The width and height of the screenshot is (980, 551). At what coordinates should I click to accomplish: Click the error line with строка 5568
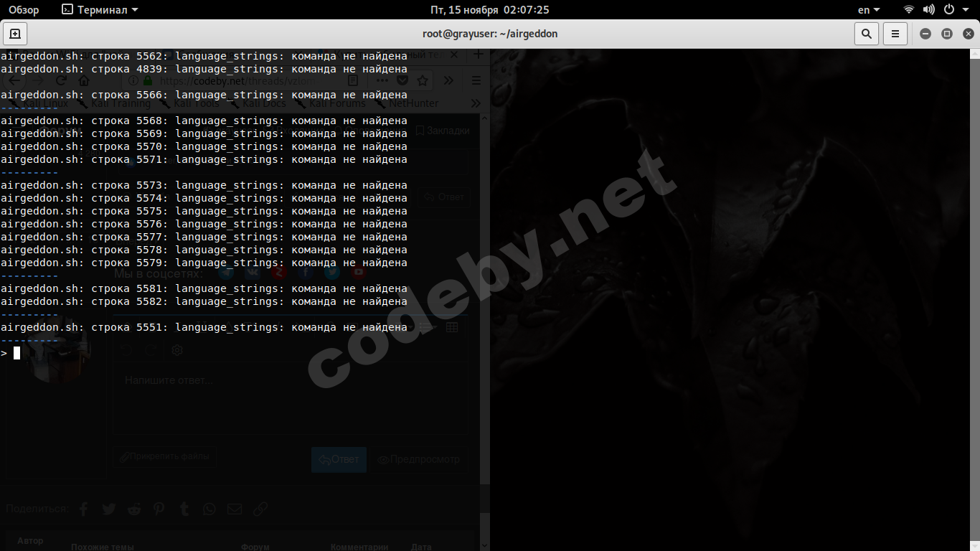204,121
